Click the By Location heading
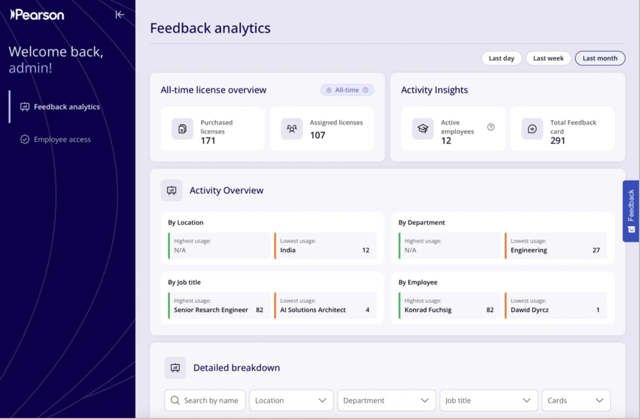The width and height of the screenshot is (640, 419). click(186, 223)
